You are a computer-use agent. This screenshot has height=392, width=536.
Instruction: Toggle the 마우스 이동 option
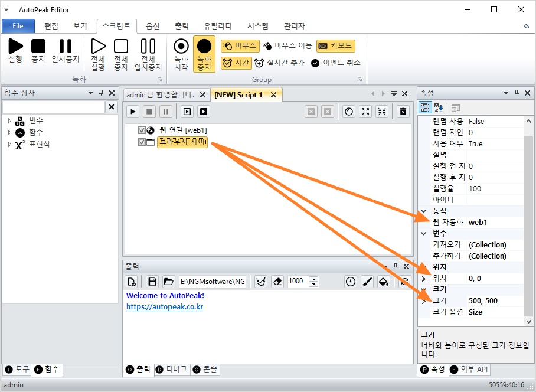coord(287,46)
